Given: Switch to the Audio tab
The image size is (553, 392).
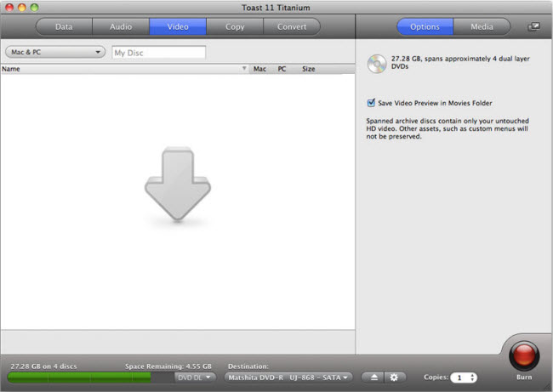Looking at the screenshot, I should (121, 27).
